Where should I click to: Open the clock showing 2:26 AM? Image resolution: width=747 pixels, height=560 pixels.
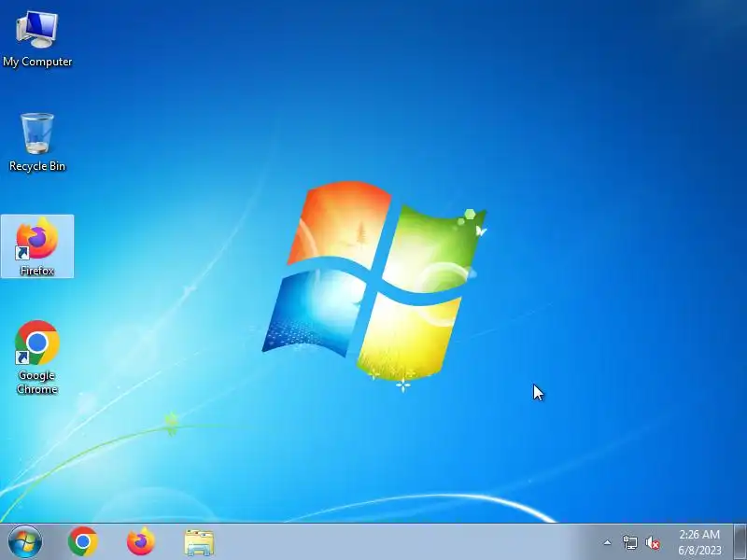click(x=699, y=542)
